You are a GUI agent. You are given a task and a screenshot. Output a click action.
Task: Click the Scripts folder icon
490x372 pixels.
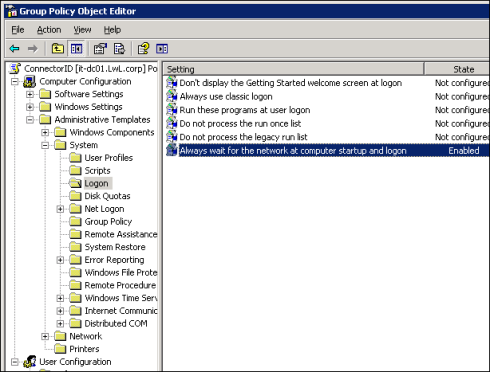click(75, 171)
